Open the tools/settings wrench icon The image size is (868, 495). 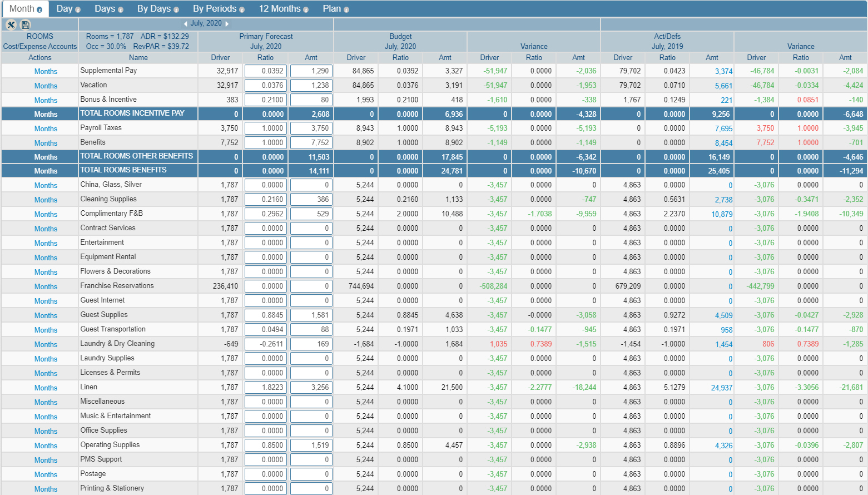point(11,24)
